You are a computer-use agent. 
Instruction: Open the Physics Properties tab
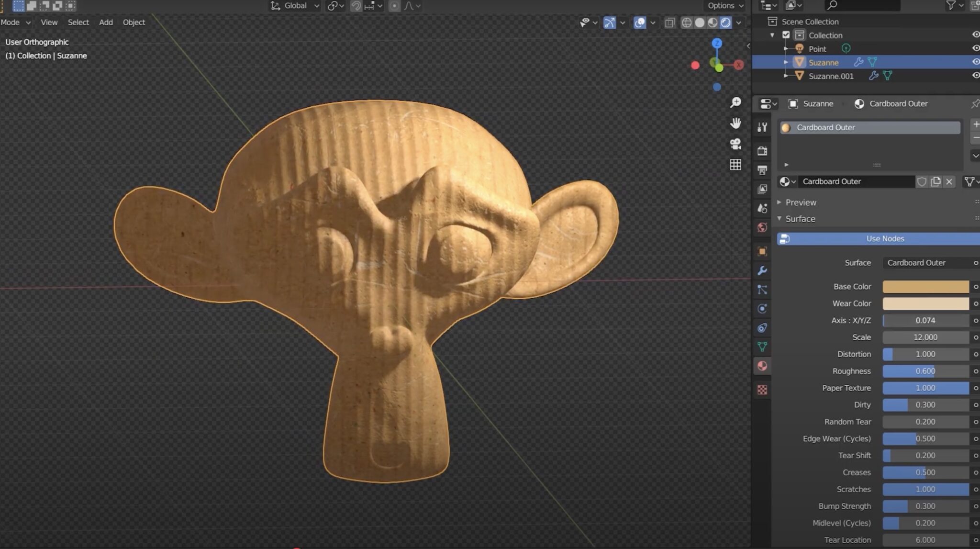pyautogui.click(x=762, y=309)
